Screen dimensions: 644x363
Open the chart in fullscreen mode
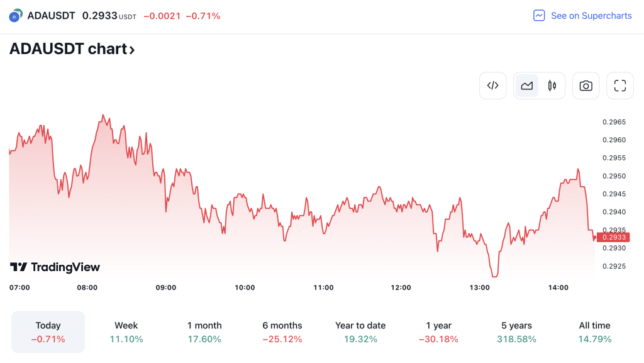(x=619, y=86)
